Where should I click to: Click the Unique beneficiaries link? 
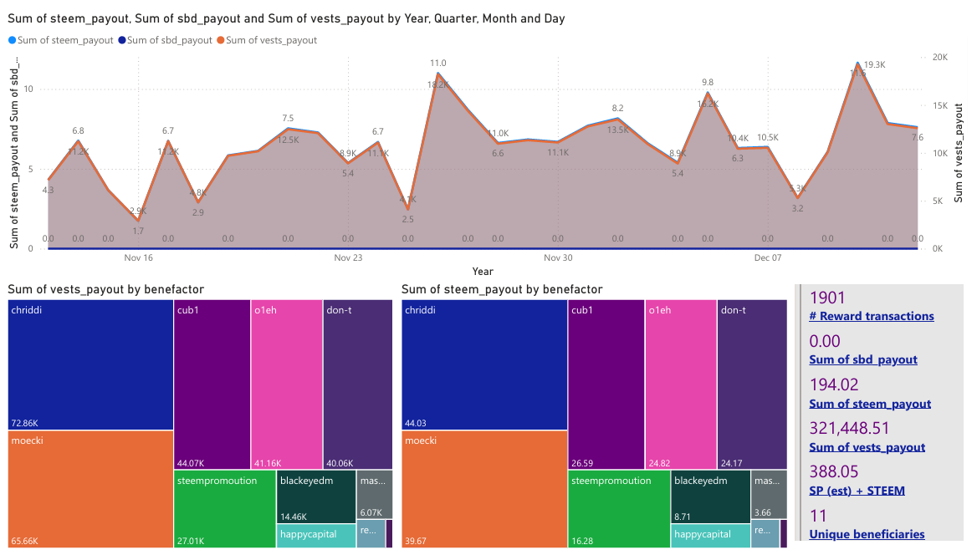click(x=867, y=534)
